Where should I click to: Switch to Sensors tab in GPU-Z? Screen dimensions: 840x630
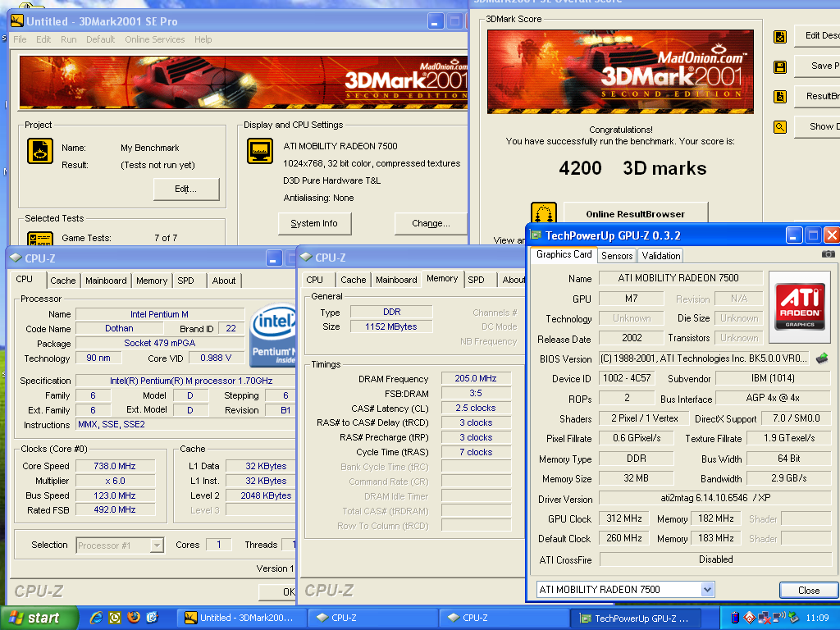617,256
